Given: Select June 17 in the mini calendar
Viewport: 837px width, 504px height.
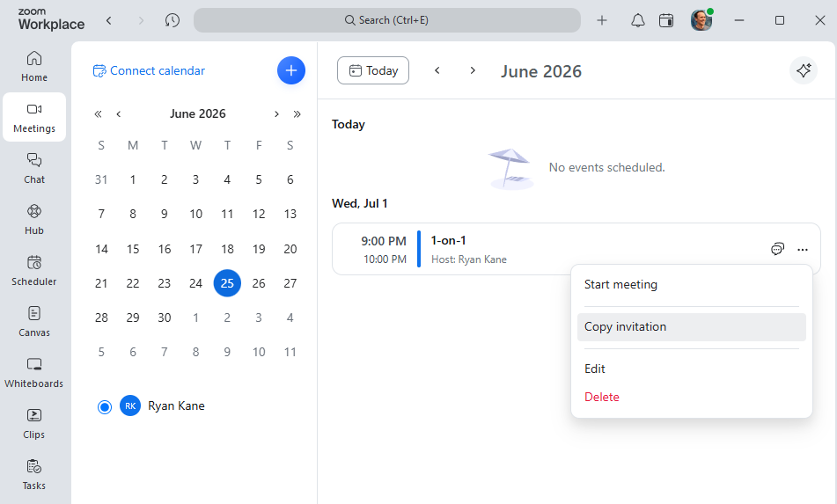Looking at the screenshot, I should [x=196, y=249].
